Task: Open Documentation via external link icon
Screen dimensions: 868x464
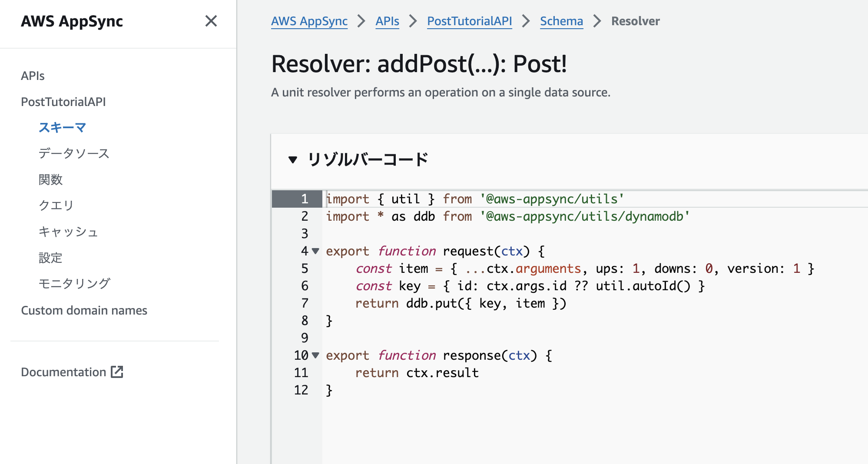Action: pyautogui.click(x=117, y=372)
